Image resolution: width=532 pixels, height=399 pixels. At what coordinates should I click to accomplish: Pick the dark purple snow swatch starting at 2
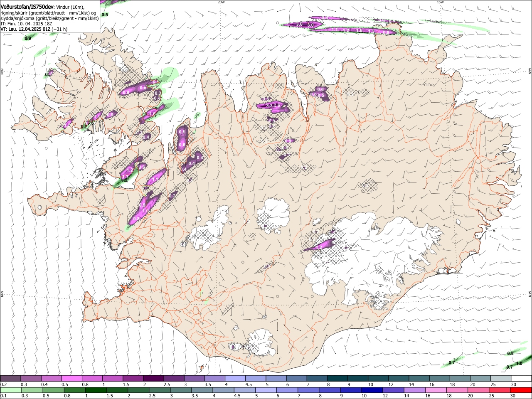[153, 378]
